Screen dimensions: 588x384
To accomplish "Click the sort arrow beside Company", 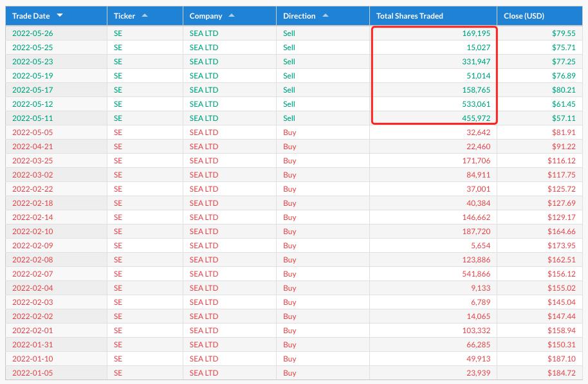I will [232, 15].
